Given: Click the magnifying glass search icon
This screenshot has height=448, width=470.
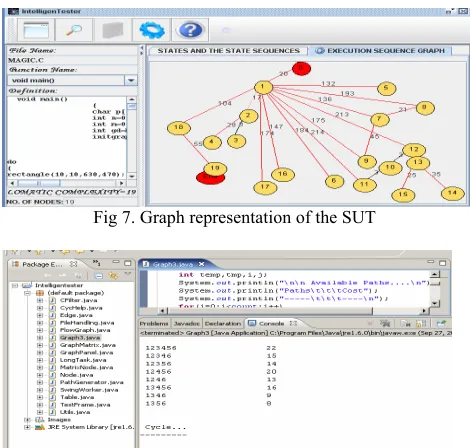Looking at the screenshot, I should (74, 30).
